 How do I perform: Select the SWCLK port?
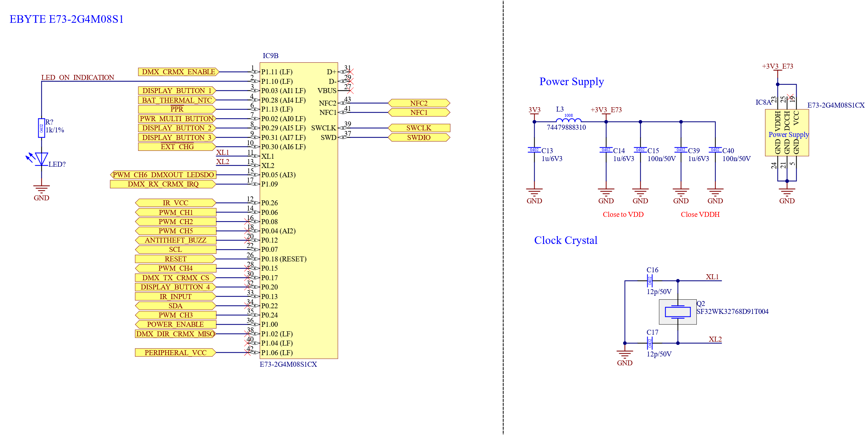(419, 128)
